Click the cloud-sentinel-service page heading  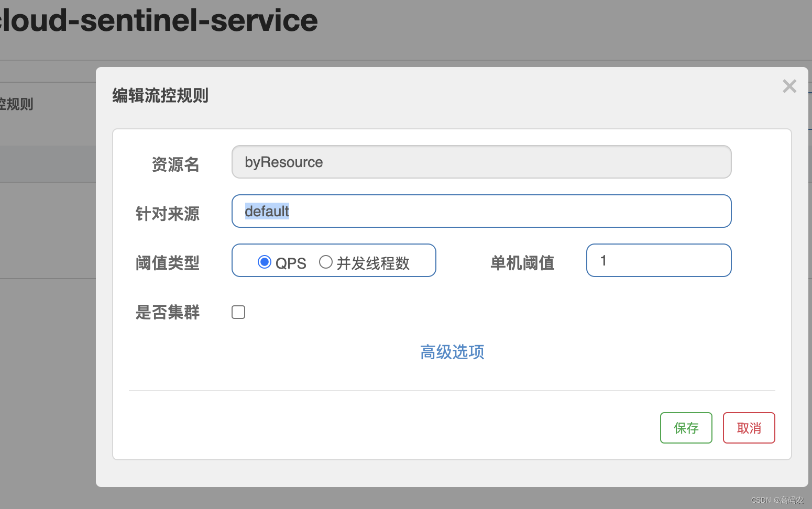click(x=159, y=20)
